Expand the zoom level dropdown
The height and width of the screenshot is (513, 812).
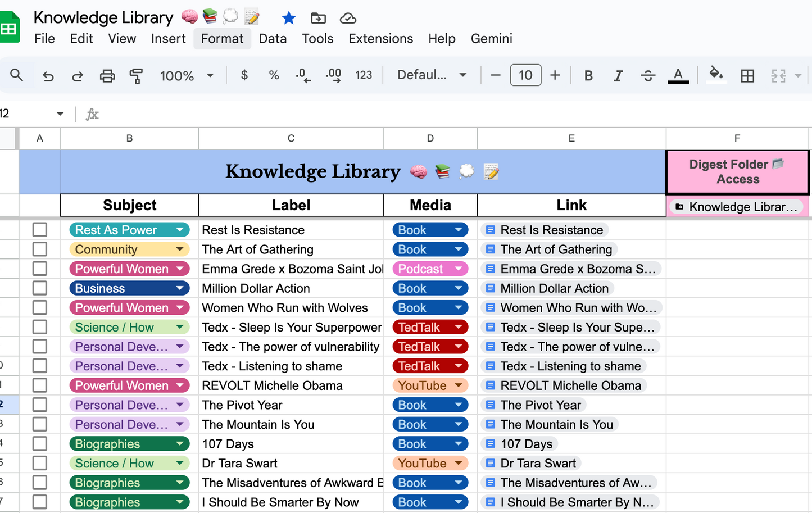[210, 75]
